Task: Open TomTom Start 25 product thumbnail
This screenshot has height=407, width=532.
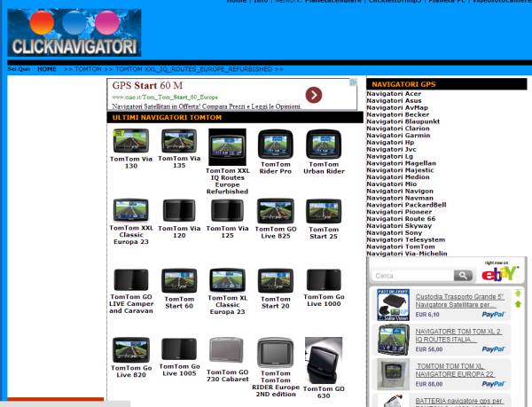Action: tap(324, 211)
